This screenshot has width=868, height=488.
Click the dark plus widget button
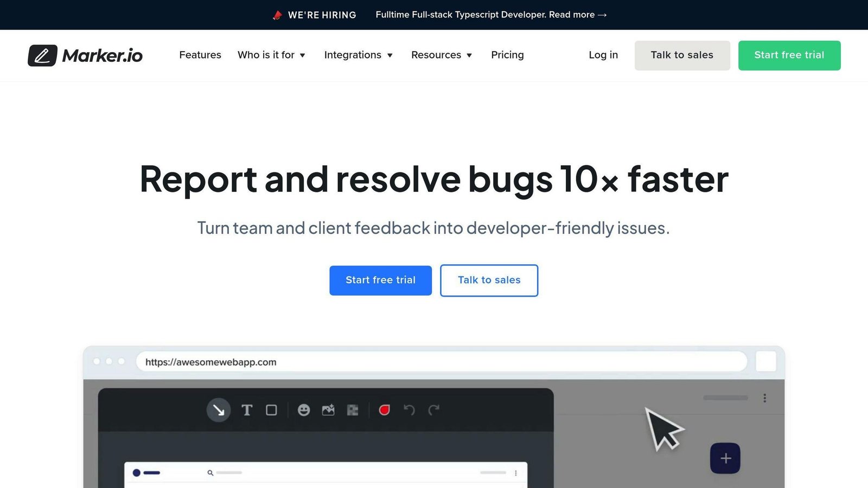725,458
